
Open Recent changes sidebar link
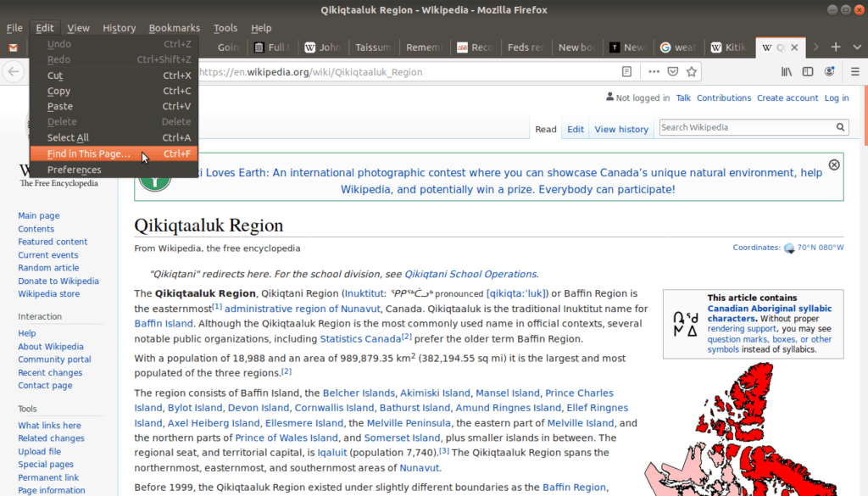pyautogui.click(x=50, y=373)
